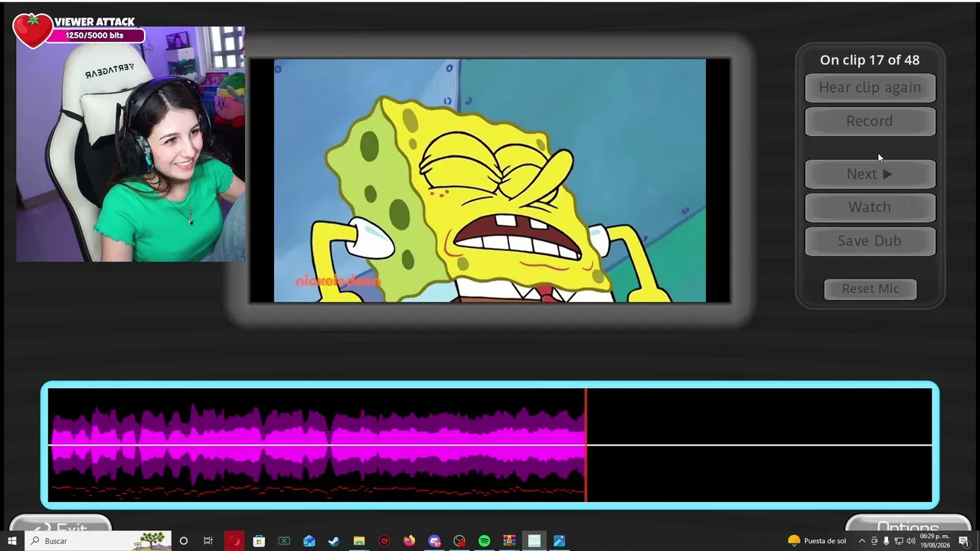Click the Hear clip again button

click(870, 87)
